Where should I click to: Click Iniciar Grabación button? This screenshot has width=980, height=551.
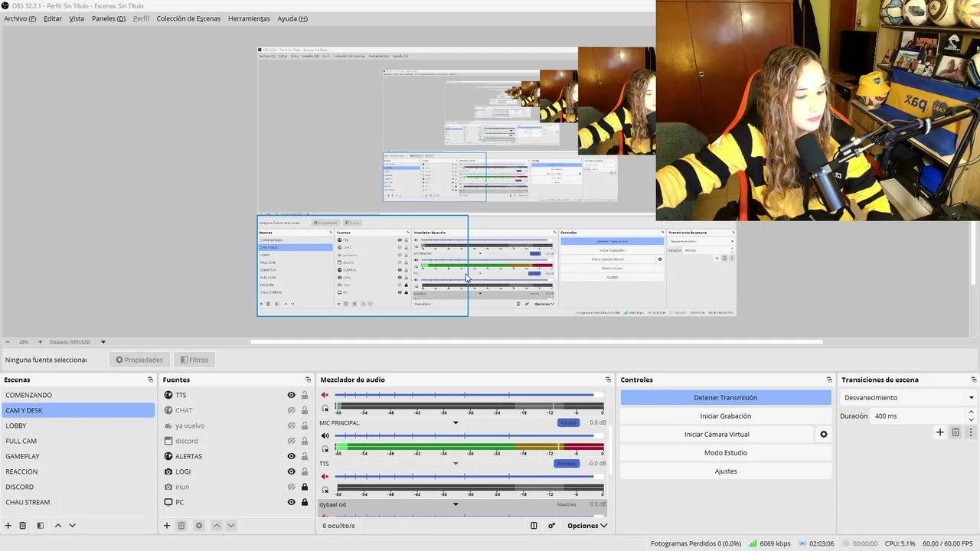725,416
